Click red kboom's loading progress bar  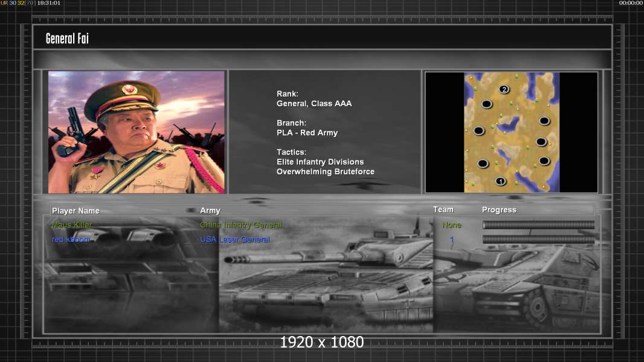[x=538, y=239]
